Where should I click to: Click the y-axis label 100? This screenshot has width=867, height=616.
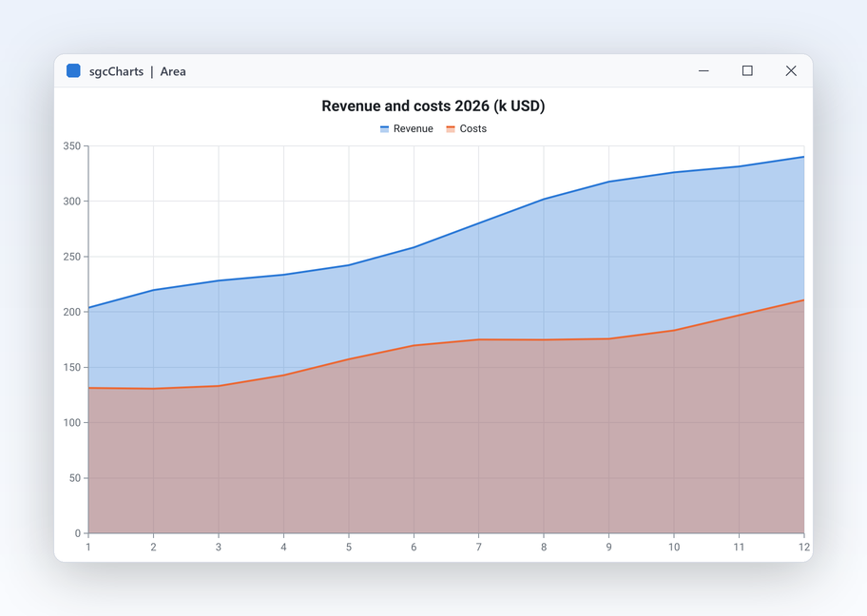(72, 422)
